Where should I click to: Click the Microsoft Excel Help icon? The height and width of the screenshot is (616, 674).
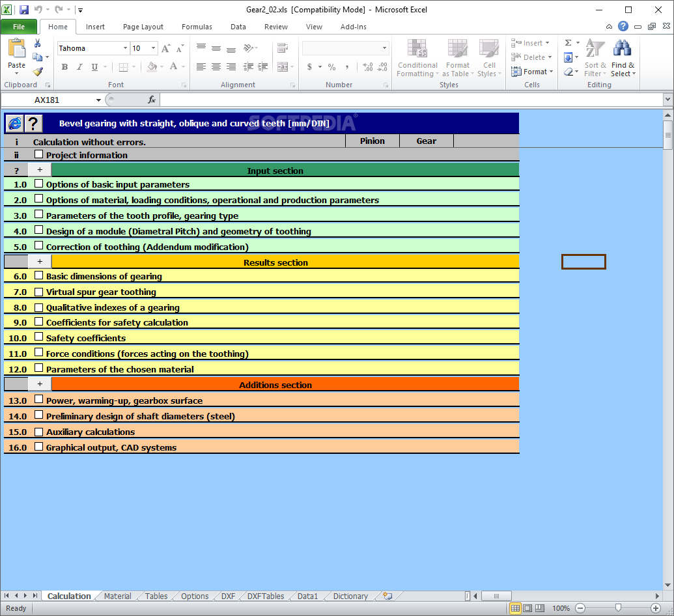point(623,26)
